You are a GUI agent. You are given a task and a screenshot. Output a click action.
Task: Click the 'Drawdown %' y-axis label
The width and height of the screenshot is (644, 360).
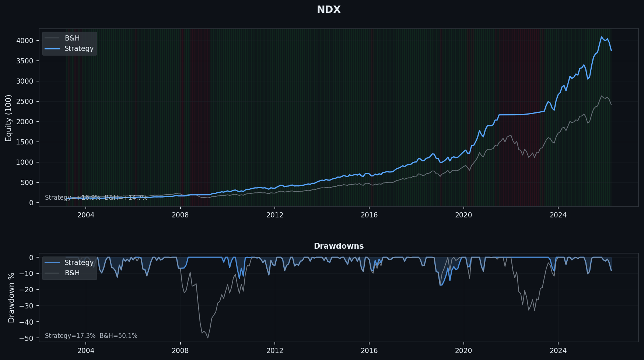point(11,298)
